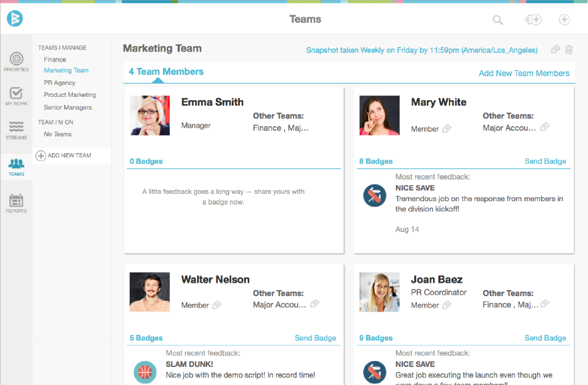This screenshot has width=588, height=385.
Task: Select the Slam Dunk badge icon on Walter's card
Action: click(145, 372)
